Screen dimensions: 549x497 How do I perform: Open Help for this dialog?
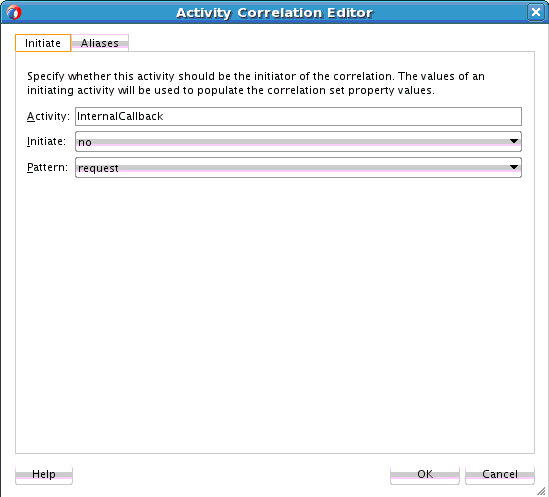(x=44, y=475)
